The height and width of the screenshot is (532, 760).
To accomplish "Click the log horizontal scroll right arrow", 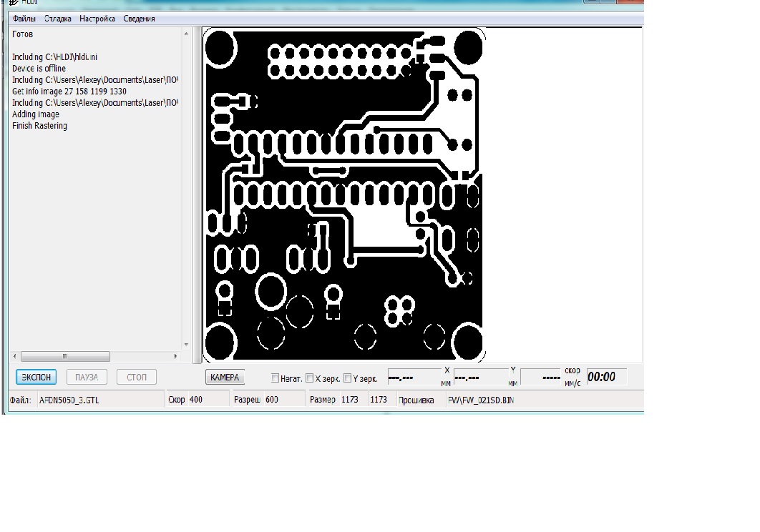I will pyautogui.click(x=175, y=356).
